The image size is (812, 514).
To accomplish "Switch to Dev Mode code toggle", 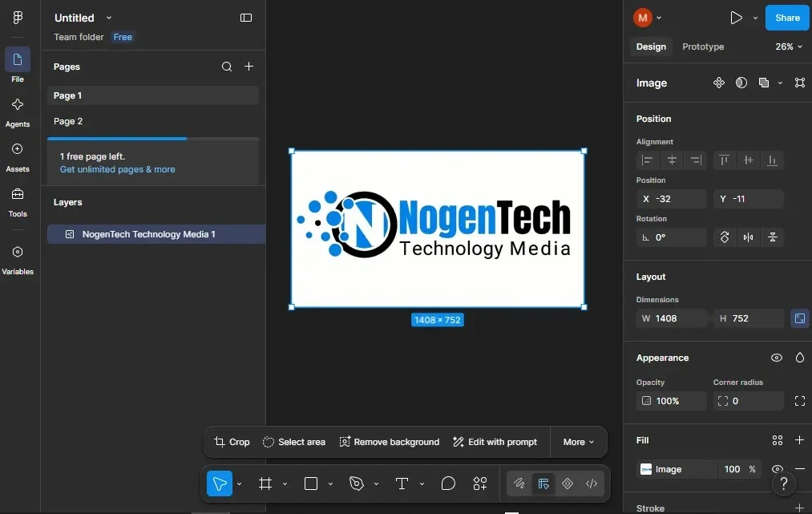I will pyautogui.click(x=592, y=484).
